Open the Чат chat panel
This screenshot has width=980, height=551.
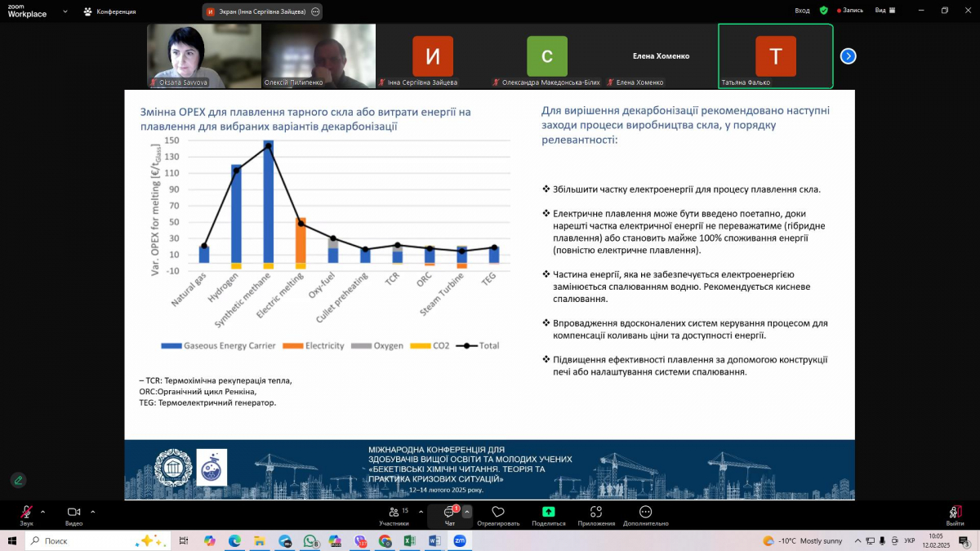tap(449, 513)
